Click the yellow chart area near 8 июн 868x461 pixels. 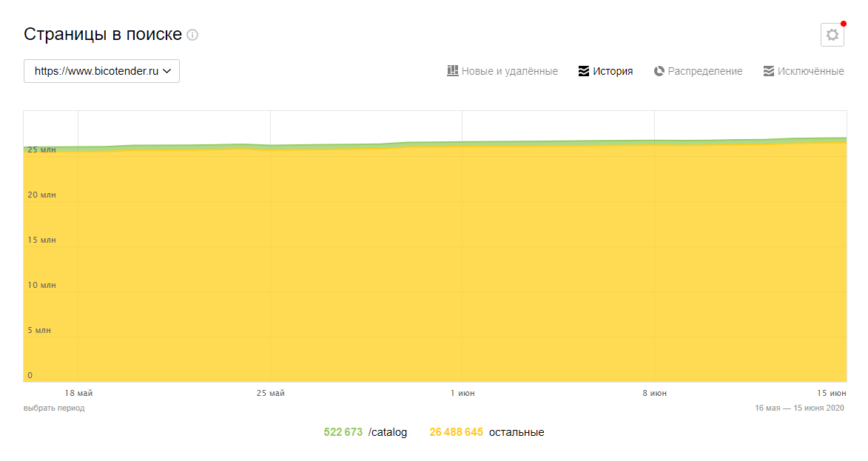[654, 260]
